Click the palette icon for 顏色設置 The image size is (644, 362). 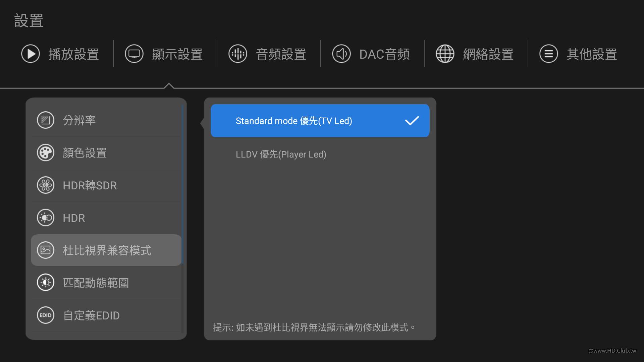pyautogui.click(x=46, y=153)
